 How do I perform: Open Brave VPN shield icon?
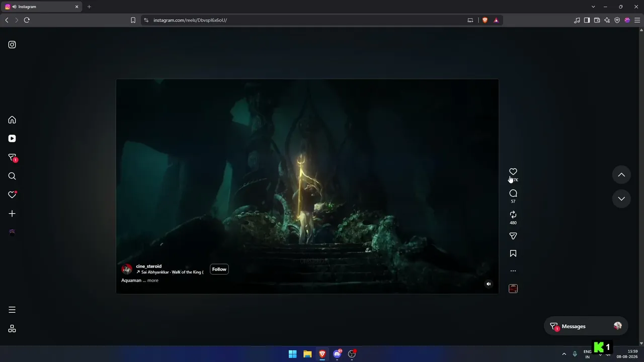pyautogui.click(x=617, y=20)
